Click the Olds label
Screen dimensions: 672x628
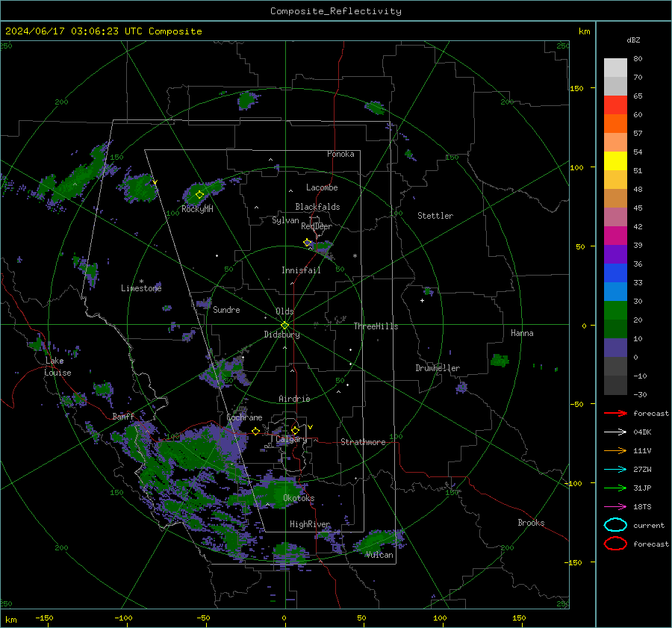[x=284, y=311]
